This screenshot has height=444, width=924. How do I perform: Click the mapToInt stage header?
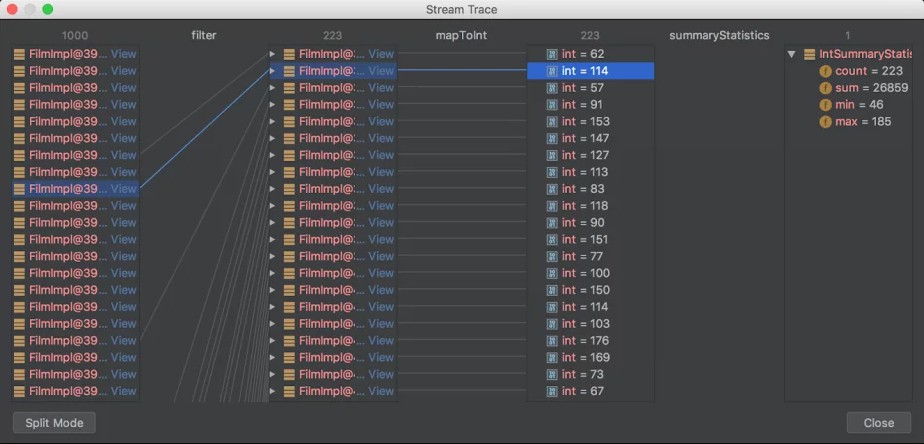point(461,35)
